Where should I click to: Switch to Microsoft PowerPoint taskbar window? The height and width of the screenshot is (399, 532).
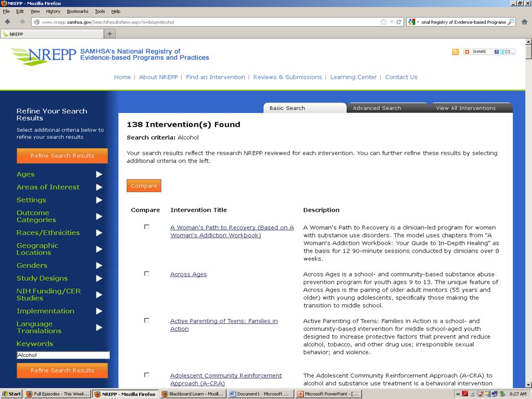click(x=329, y=394)
